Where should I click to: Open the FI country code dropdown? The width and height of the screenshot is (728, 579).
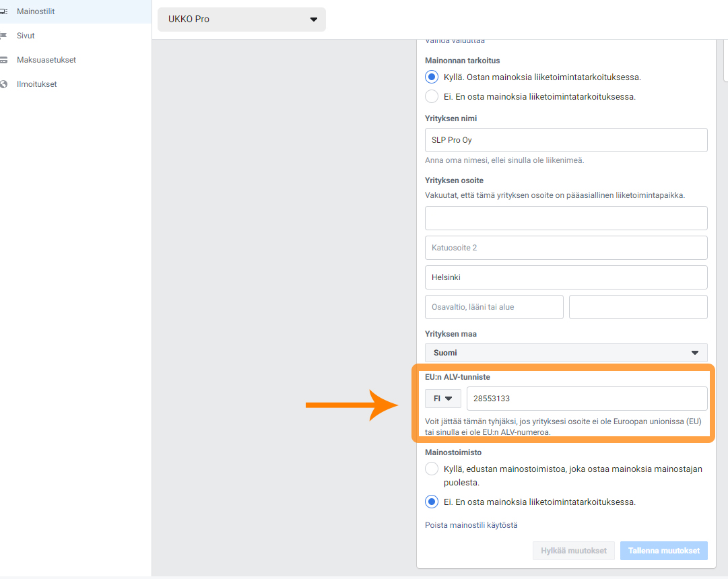click(x=443, y=399)
